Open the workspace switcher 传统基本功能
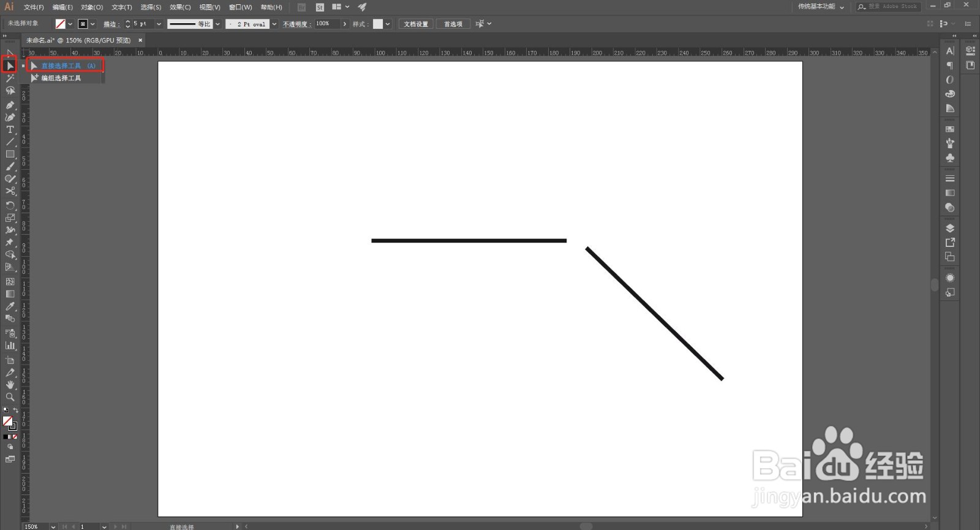 tap(821, 7)
